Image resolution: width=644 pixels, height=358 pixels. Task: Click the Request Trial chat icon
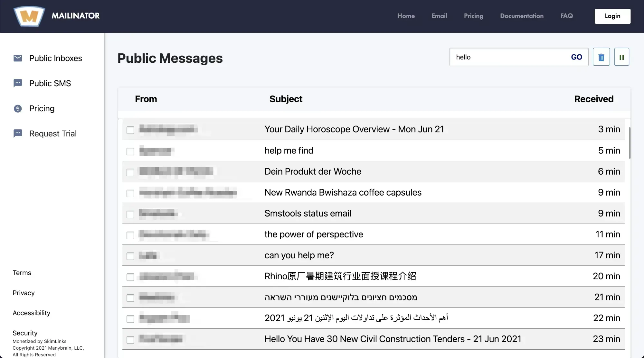[x=18, y=133]
